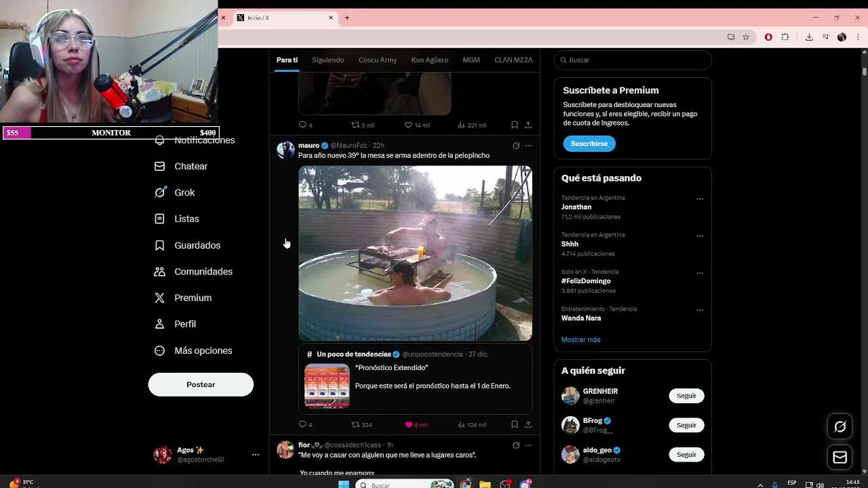
Task: Open more options on mauro's post
Action: (528, 146)
